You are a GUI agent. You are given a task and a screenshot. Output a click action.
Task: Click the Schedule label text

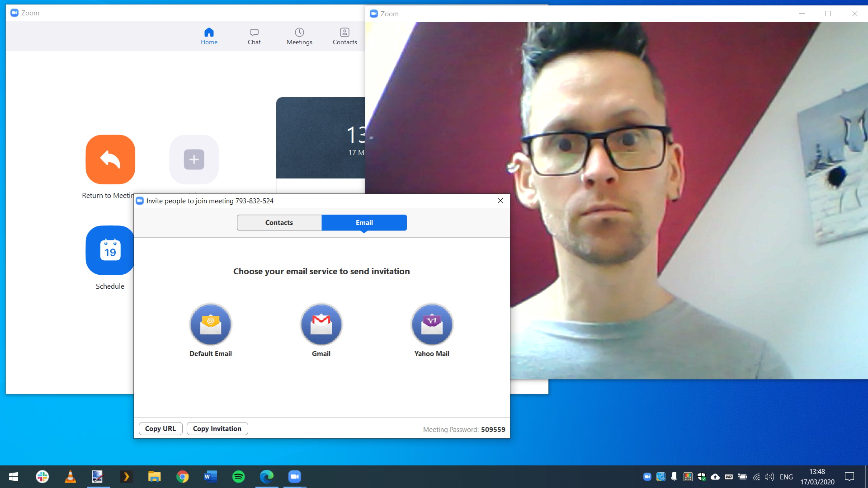(x=110, y=286)
